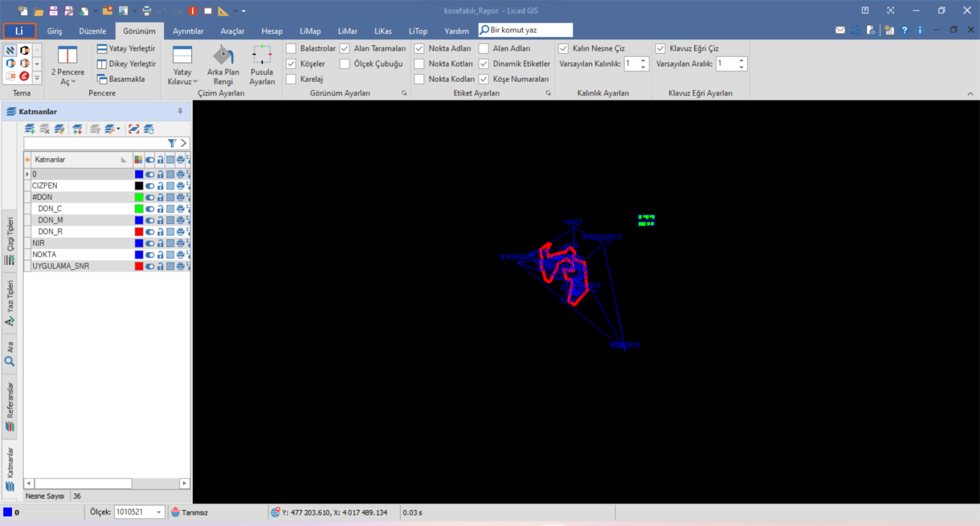Click the Bir komut yaz command field
This screenshot has height=526, width=980.
[x=526, y=30]
